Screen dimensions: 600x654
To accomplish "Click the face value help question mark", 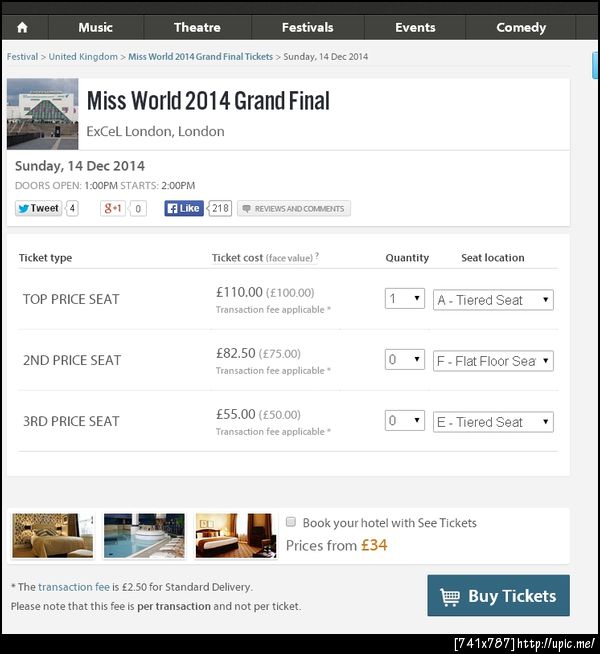I will point(317,256).
